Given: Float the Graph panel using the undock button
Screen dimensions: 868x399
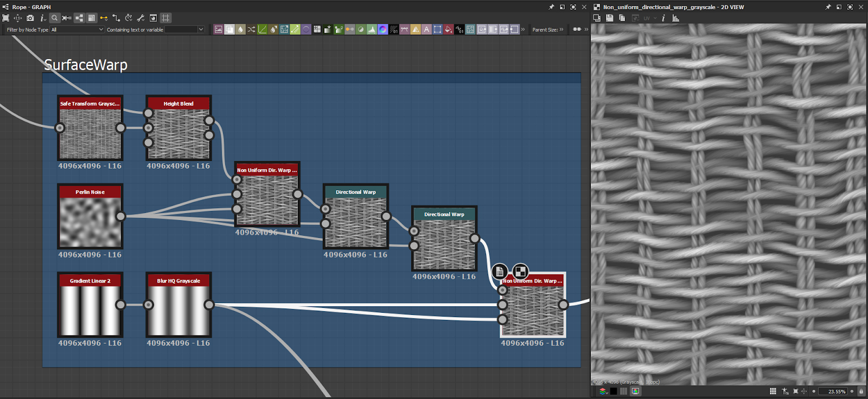Looking at the screenshot, I should pyautogui.click(x=562, y=7).
